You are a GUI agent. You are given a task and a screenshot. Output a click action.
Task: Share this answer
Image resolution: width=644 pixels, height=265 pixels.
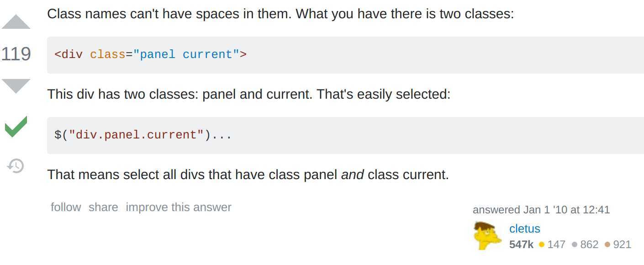[x=103, y=207]
